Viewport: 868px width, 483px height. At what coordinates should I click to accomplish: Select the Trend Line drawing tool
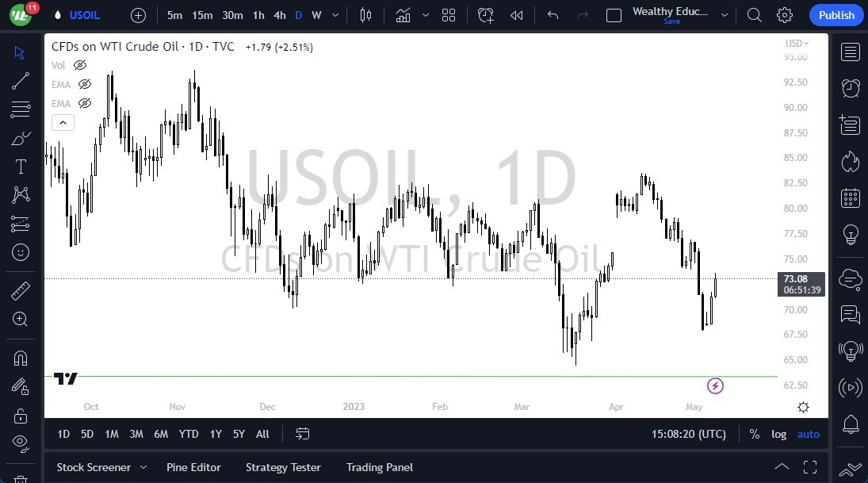coord(20,80)
